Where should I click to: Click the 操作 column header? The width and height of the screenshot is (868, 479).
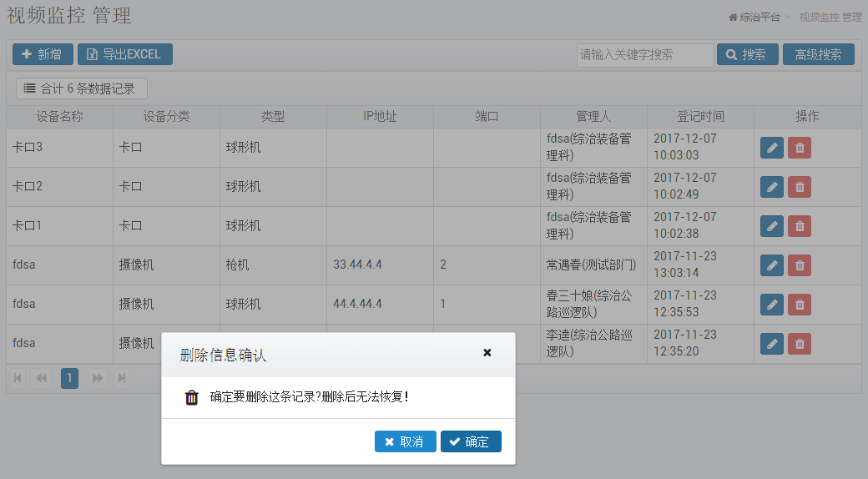(x=808, y=117)
